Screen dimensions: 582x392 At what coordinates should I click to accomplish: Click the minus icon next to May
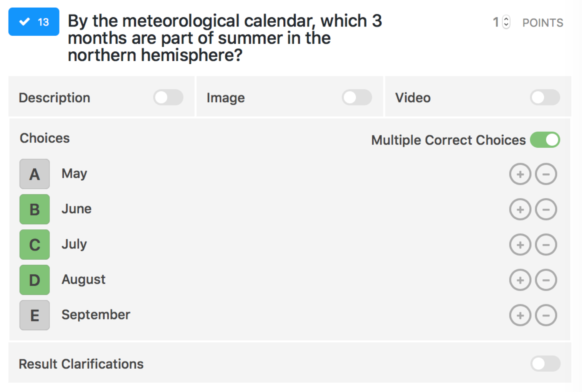546,174
